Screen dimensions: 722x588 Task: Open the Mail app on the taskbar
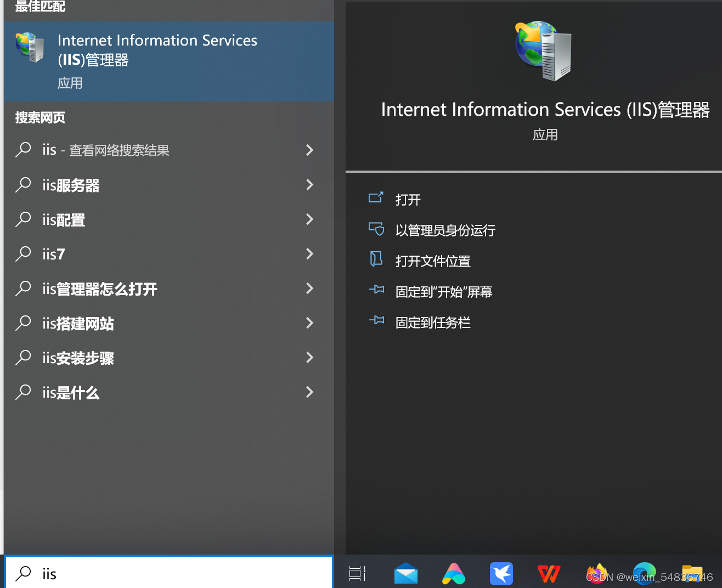(406, 574)
